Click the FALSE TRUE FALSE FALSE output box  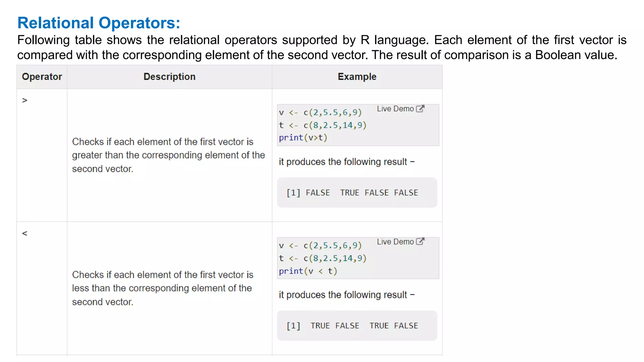[357, 193]
